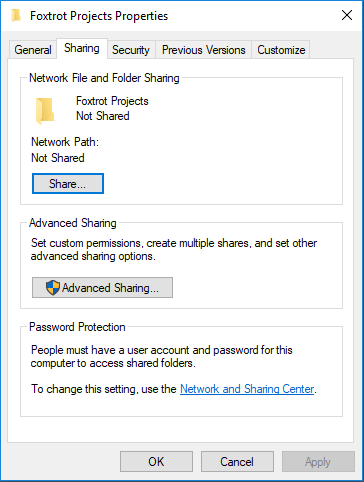The width and height of the screenshot is (364, 482).
Task: Click the Share... button
Action: tap(68, 183)
